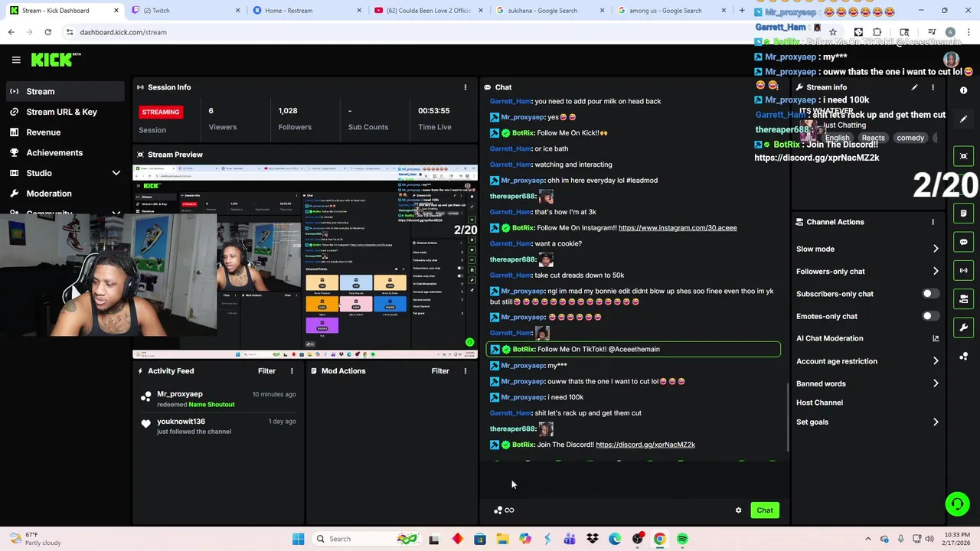The width and height of the screenshot is (980, 551).
Task: Open Chrome extensions puzzle icon
Action: click(877, 32)
